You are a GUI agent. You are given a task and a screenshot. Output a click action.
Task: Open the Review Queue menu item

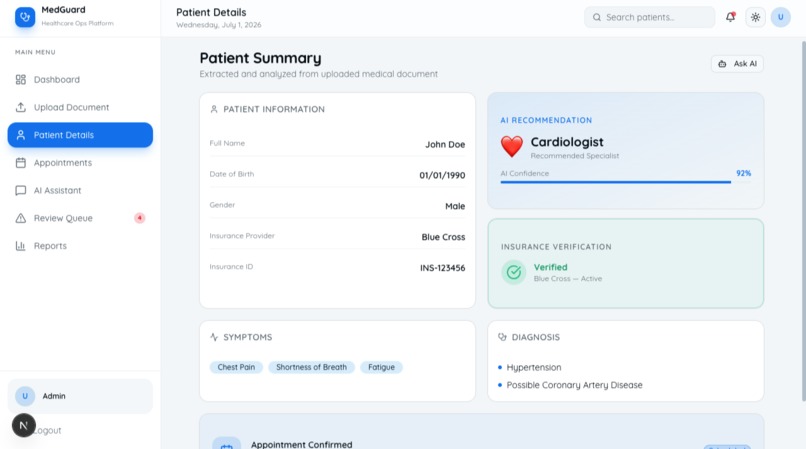tap(80, 218)
